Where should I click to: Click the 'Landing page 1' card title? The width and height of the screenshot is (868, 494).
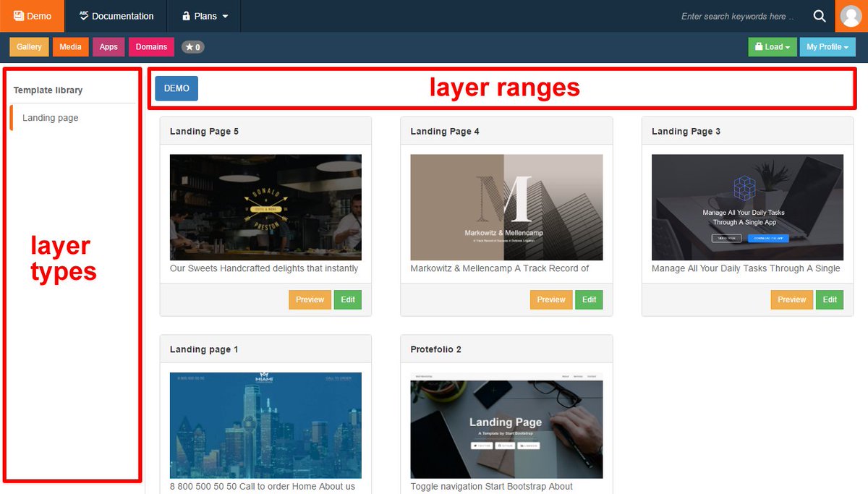(204, 349)
